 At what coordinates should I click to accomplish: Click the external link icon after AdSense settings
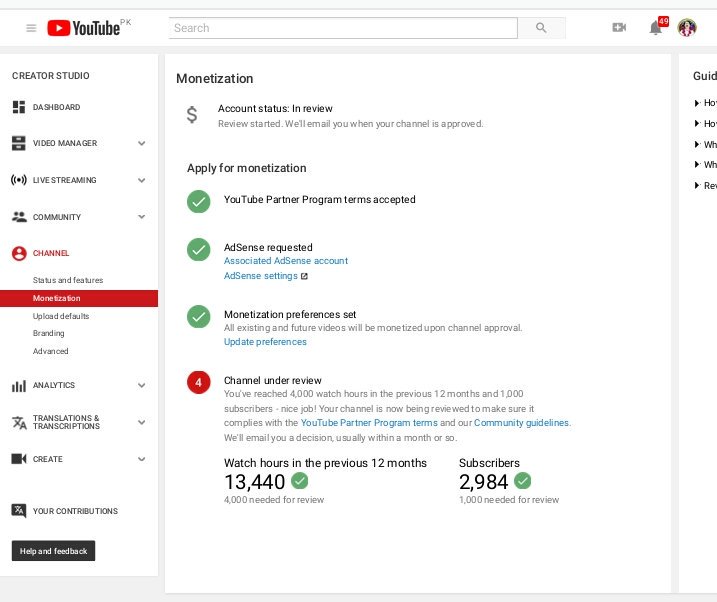point(305,276)
